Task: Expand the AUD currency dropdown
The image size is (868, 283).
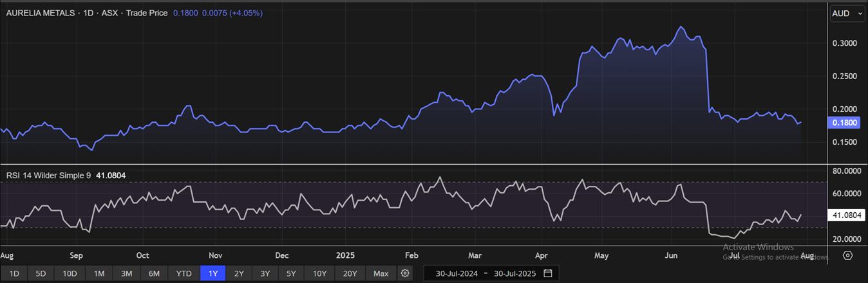Action: (x=849, y=13)
